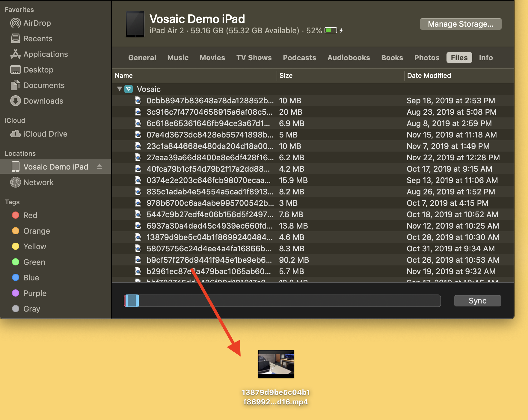Filter by the Yellow tag

[29, 247]
